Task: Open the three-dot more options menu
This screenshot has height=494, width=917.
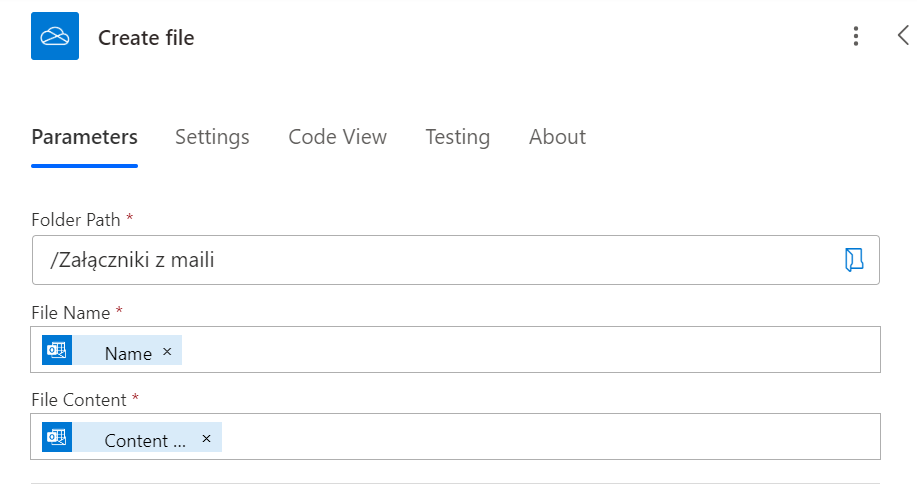Action: [x=855, y=37]
